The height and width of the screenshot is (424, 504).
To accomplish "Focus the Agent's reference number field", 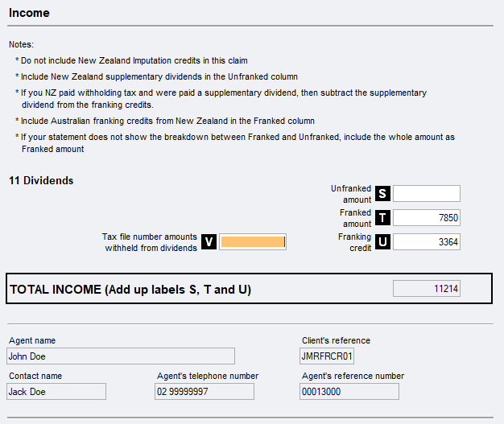I will [x=349, y=392].
